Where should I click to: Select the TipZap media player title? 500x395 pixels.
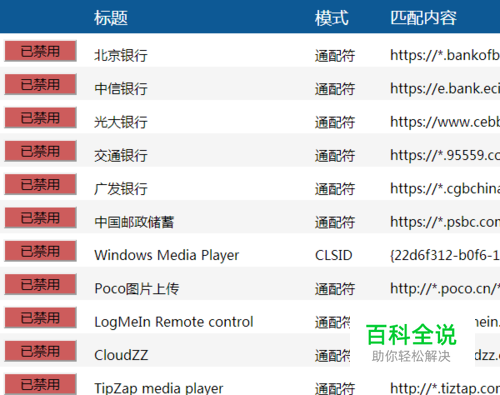(x=159, y=388)
